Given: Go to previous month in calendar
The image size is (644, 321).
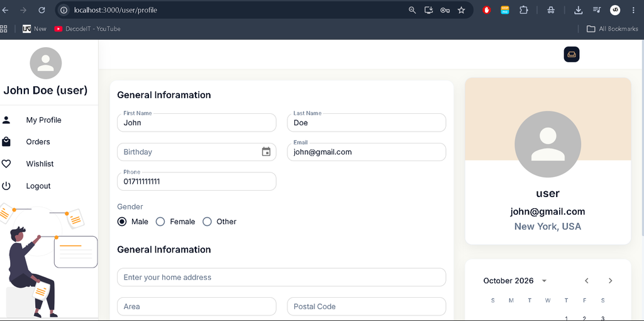Looking at the screenshot, I should (587, 281).
